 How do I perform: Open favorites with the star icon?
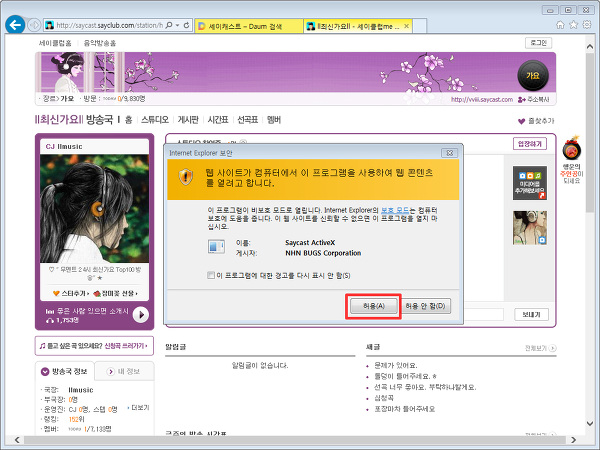point(573,25)
